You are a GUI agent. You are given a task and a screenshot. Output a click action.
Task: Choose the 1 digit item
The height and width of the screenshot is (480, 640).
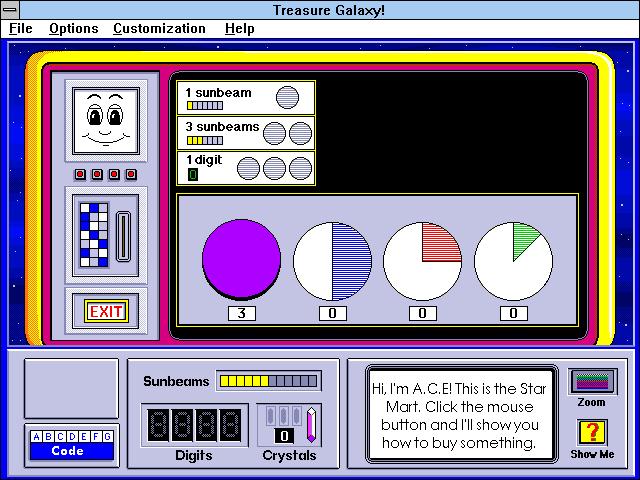246,168
